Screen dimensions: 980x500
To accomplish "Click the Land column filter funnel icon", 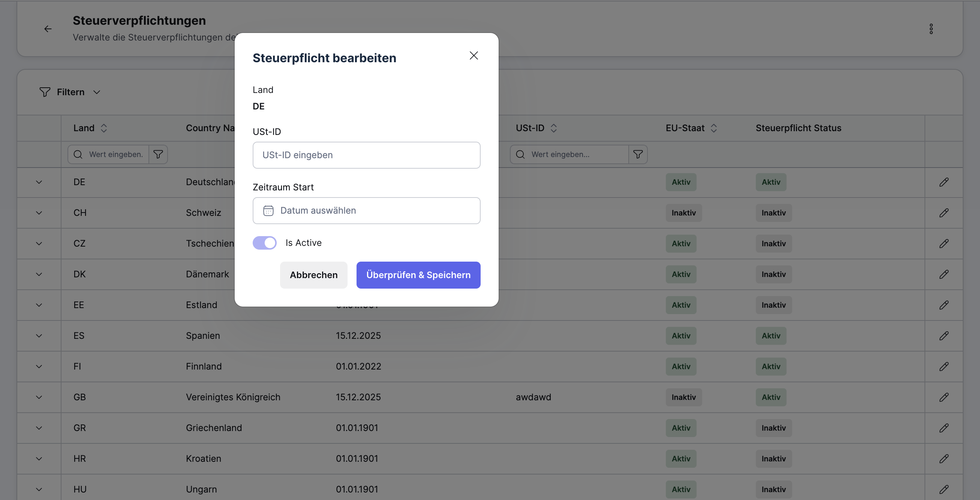I will tap(158, 154).
